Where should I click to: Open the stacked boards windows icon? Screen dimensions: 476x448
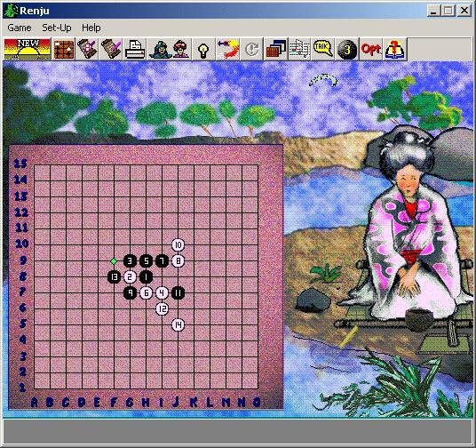tap(275, 49)
